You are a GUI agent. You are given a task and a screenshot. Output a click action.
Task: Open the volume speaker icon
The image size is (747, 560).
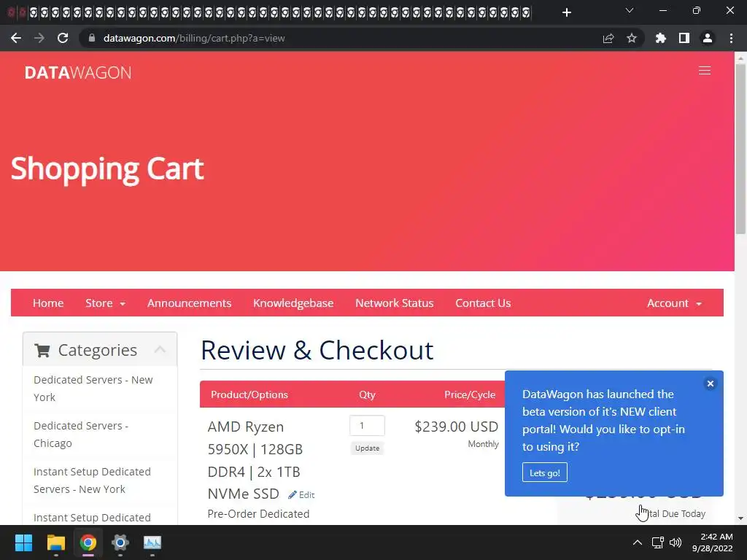[675, 542]
